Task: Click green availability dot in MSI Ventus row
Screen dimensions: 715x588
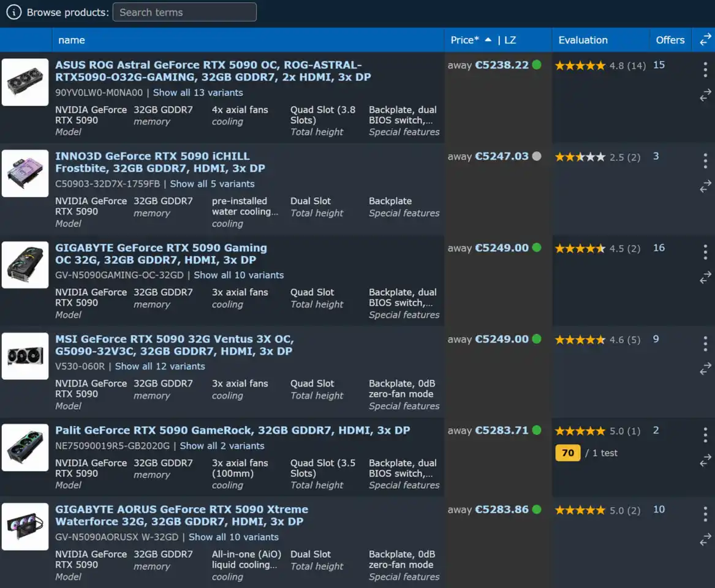Action: pyautogui.click(x=537, y=339)
